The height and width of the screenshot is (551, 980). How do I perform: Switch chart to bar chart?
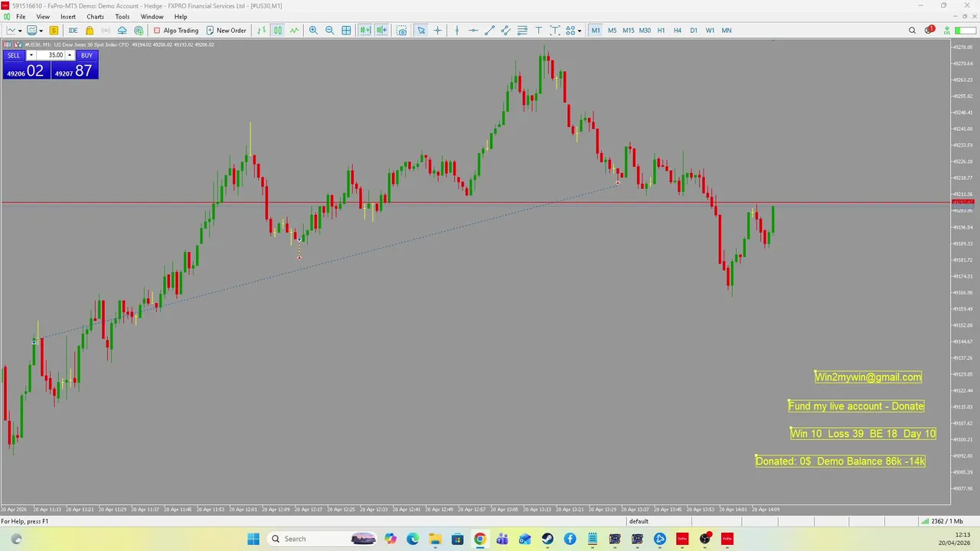click(x=262, y=31)
